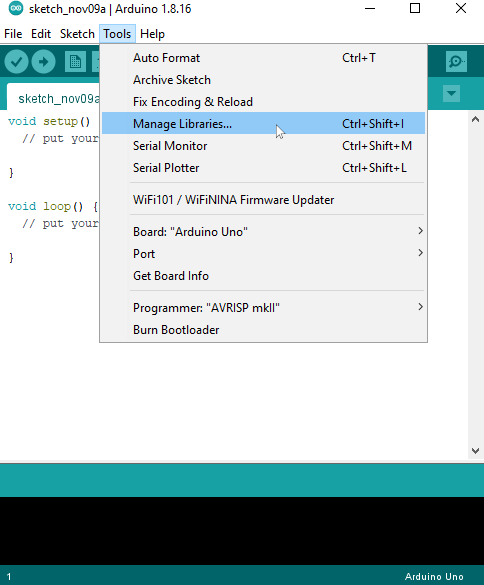Expand the Board "Arduino Uno" submenu
Image resolution: width=484 pixels, height=585 pixels.
point(263,232)
